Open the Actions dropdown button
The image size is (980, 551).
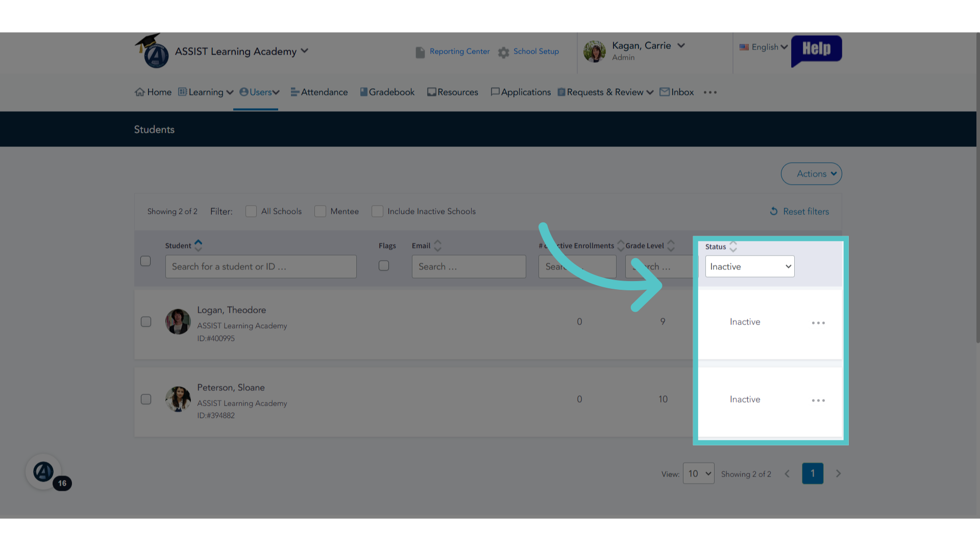pos(811,174)
